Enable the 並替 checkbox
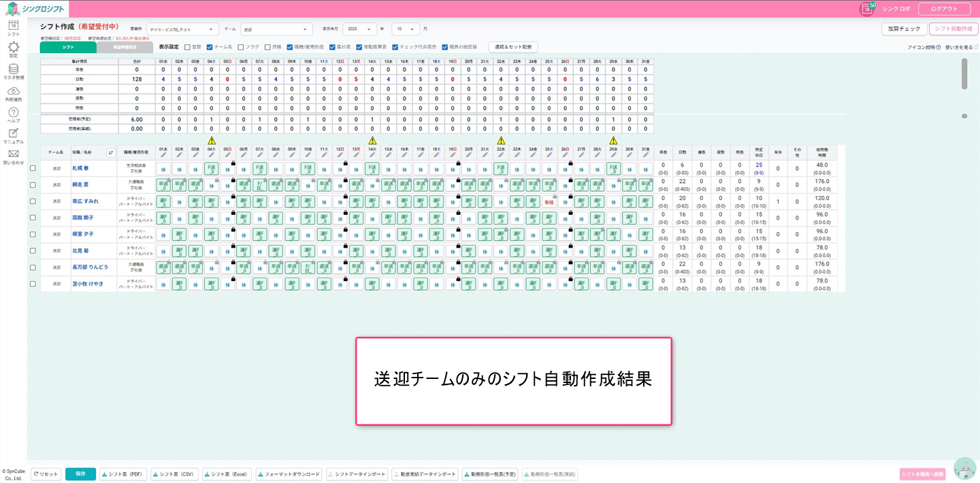 [x=187, y=48]
